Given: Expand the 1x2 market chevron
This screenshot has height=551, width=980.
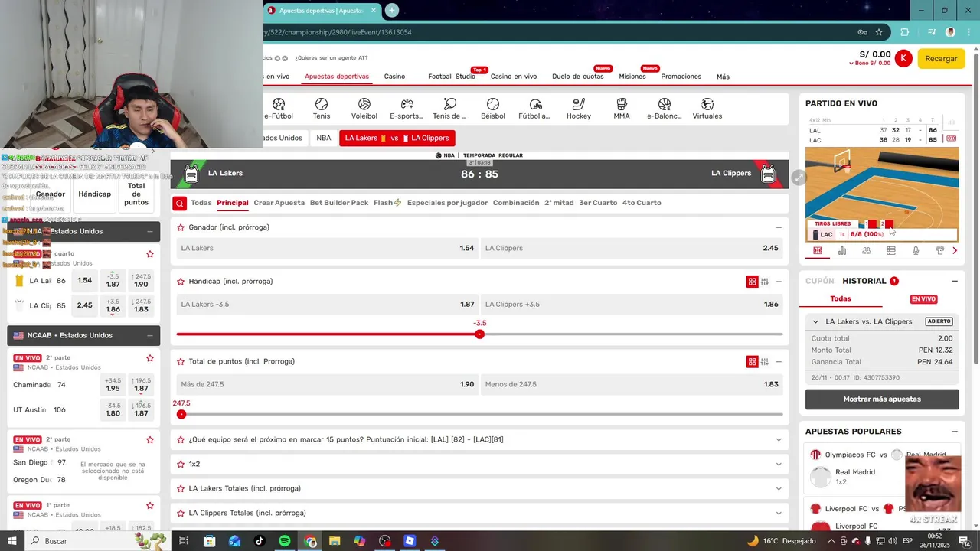Looking at the screenshot, I should tap(779, 464).
